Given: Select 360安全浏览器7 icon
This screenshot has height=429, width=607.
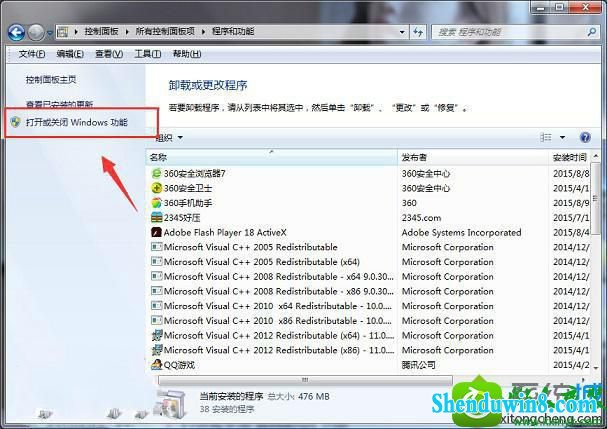Looking at the screenshot, I should pyautogui.click(x=156, y=173).
